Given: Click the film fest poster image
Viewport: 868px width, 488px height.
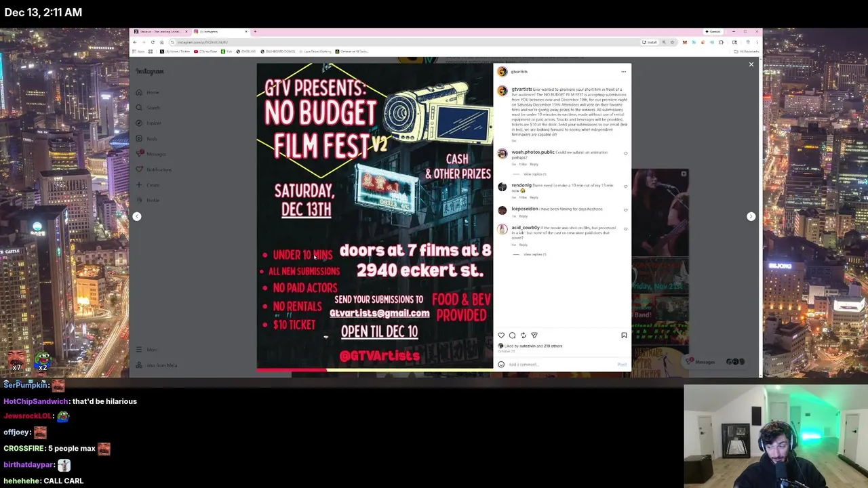Looking at the screenshot, I should coord(375,216).
